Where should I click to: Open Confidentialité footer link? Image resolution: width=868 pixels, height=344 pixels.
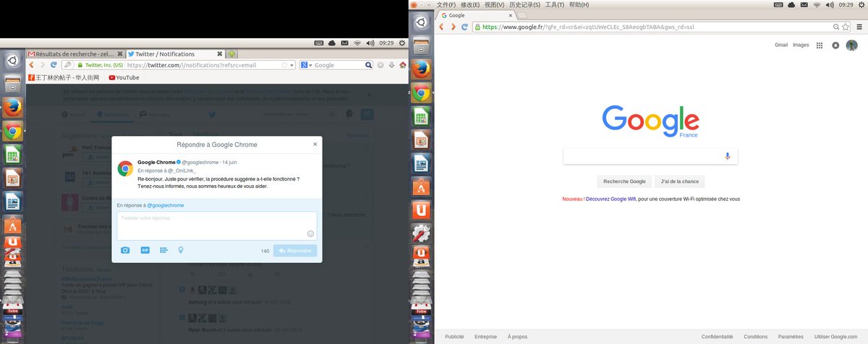click(x=718, y=336)
